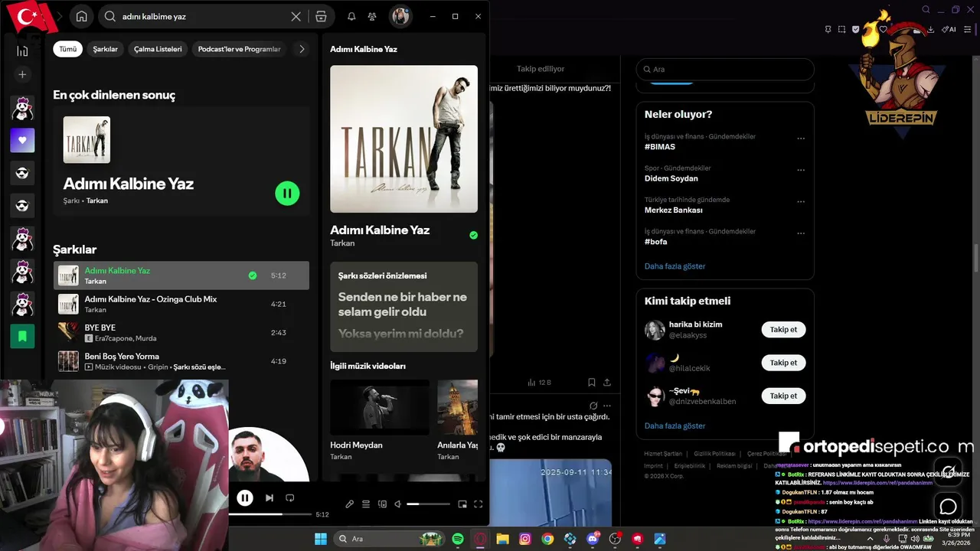Open the #BIMAS trending topic

point(660,146)
